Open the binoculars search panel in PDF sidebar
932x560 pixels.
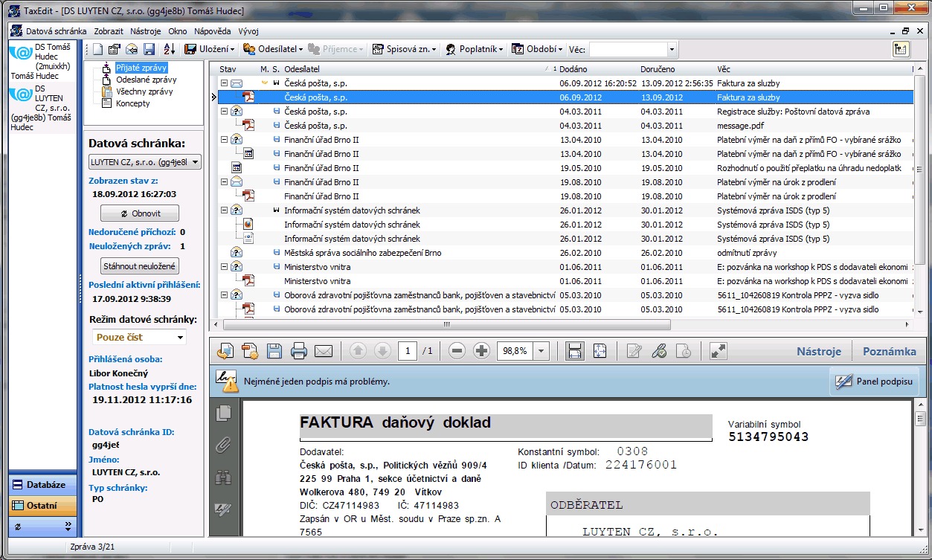click(x=222, y=478)
